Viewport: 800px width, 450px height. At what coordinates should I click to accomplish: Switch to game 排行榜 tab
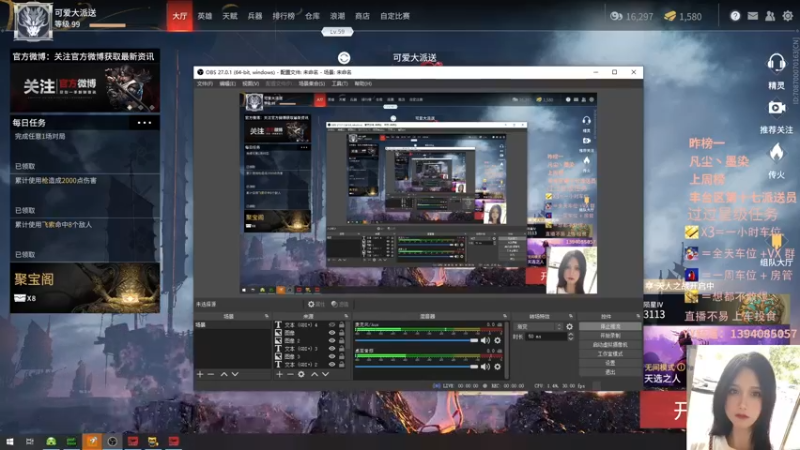pos(284,16)
